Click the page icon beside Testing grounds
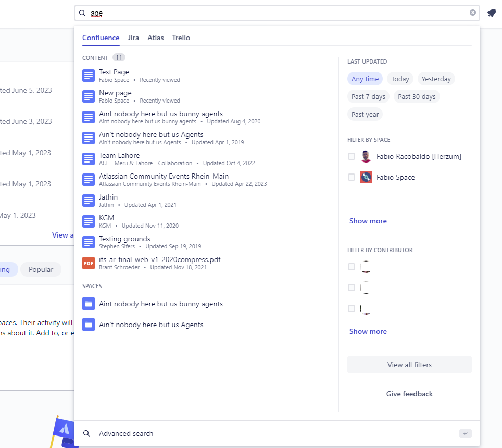 pyautogui.click(x=89, y=242)
